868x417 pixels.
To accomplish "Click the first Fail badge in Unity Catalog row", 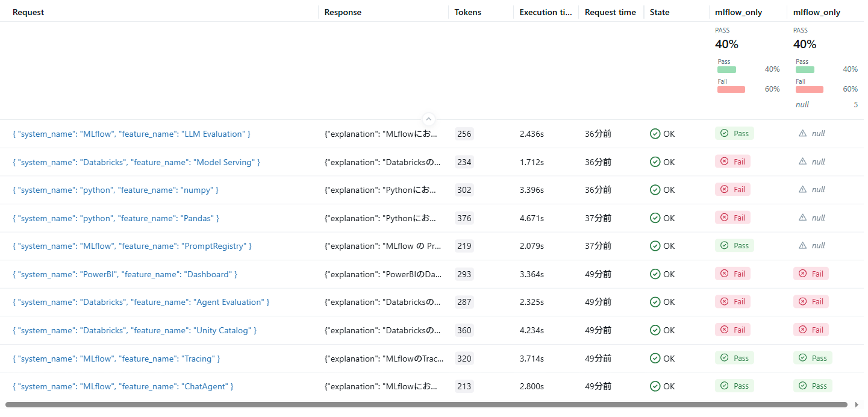I will point(732,330).
